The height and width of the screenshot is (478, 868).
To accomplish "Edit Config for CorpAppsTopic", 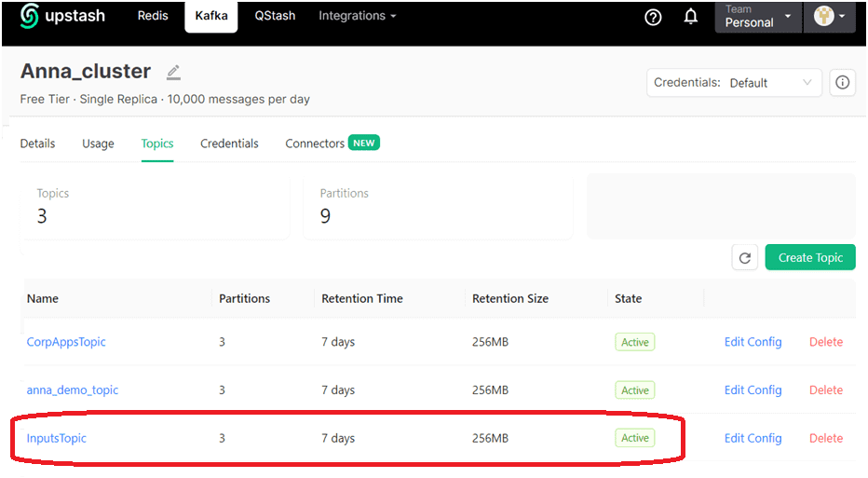I will 753,342.
